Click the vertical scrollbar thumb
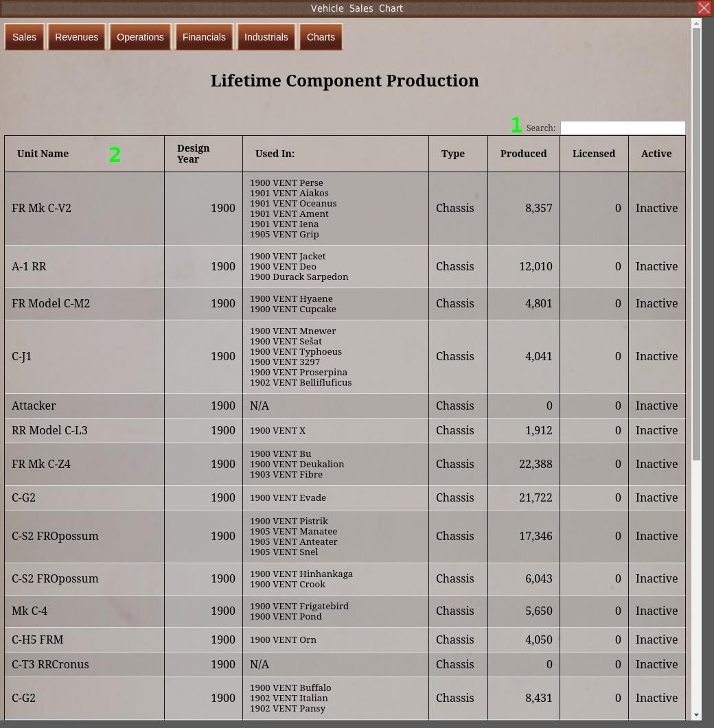This screenshot has width=714, height=728. (696, 240)
